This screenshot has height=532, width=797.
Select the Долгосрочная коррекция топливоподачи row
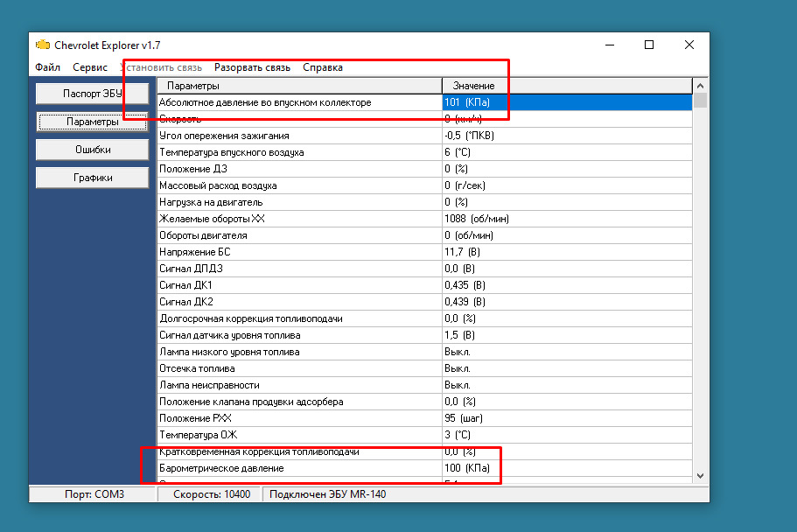(424, 318)
